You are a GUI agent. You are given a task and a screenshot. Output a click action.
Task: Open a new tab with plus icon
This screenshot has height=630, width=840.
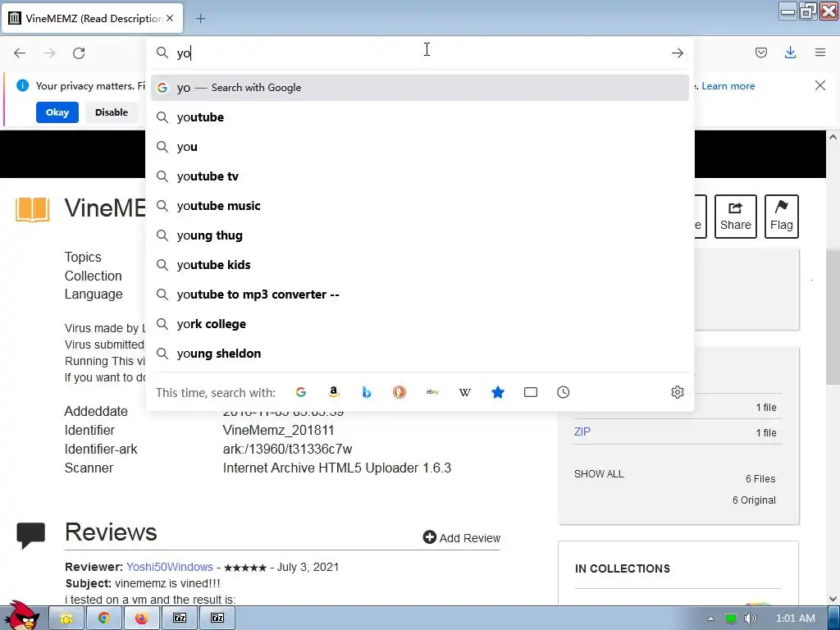[x=200, y=19]
